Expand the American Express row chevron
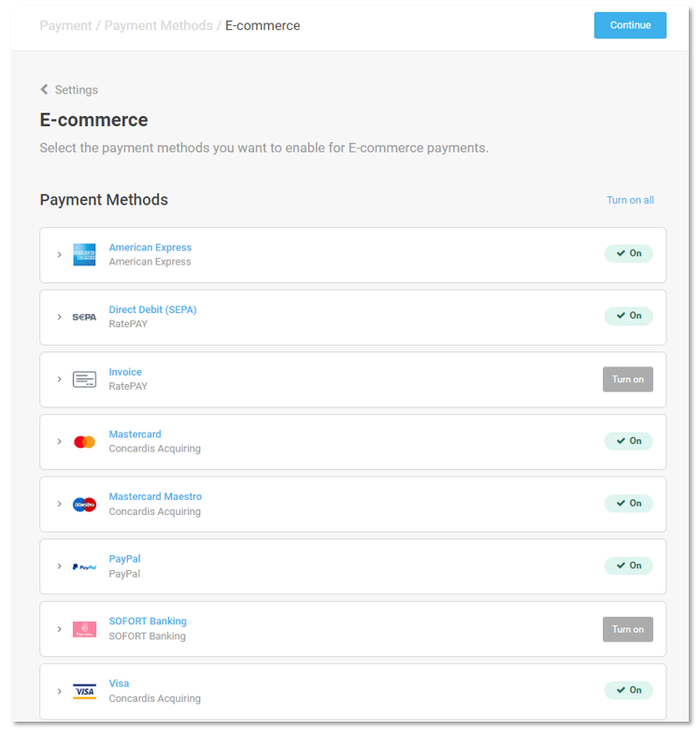 click(x=59, y=254)
